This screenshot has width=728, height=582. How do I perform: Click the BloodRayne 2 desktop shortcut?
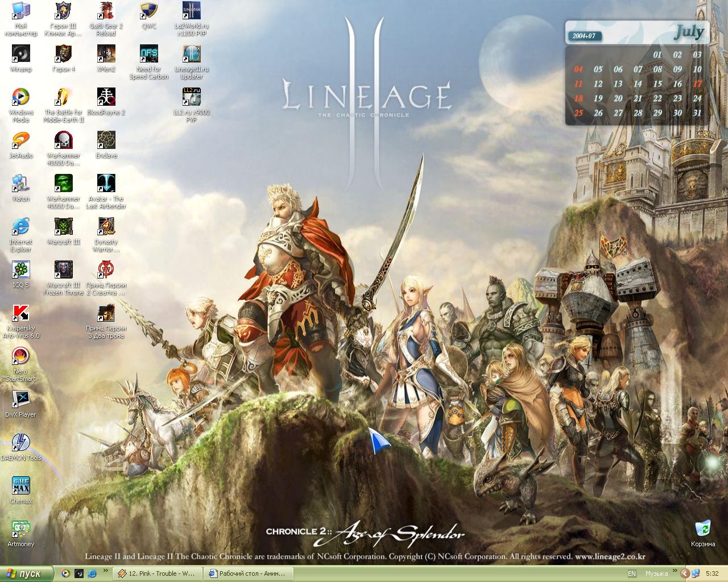[x=106, y=102]
